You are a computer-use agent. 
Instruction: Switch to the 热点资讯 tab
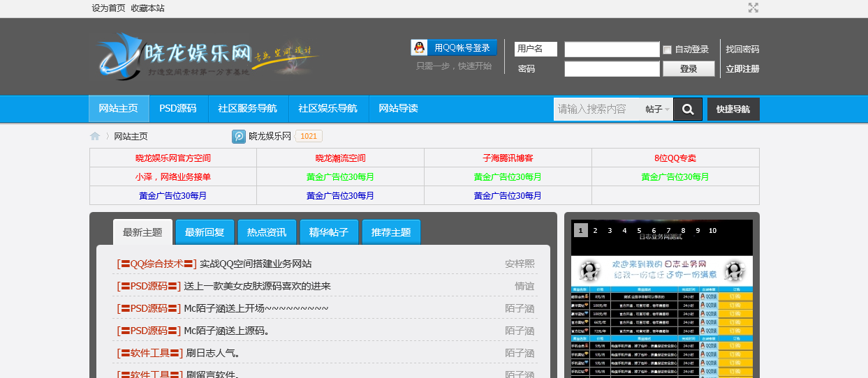pyautogui.click(x=267, y=232)
